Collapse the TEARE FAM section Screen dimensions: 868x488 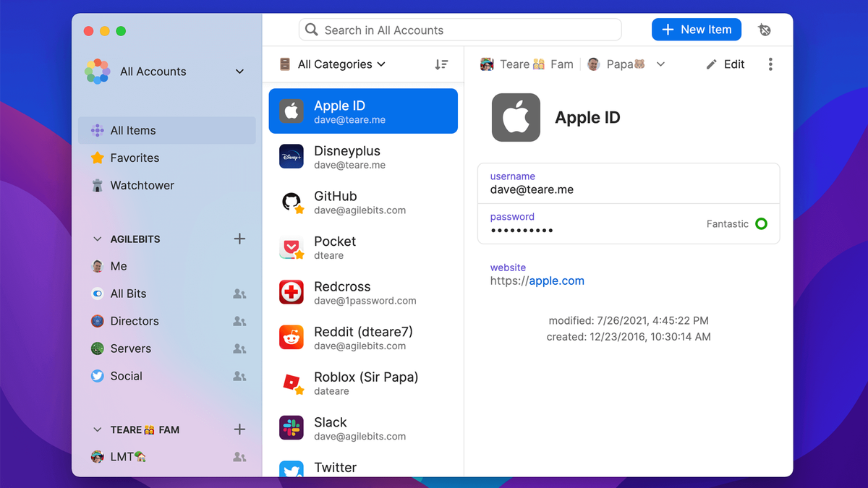tap(97, 430)
